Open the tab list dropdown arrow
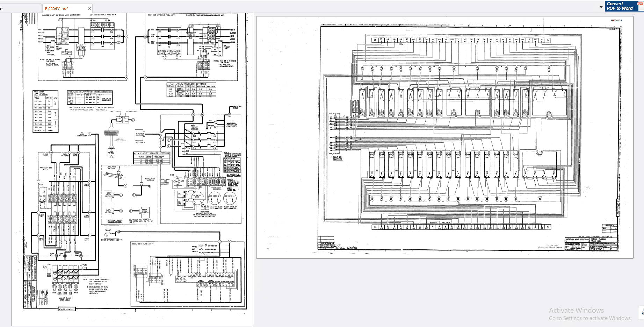The image size is (644, 327). (601, 7)
